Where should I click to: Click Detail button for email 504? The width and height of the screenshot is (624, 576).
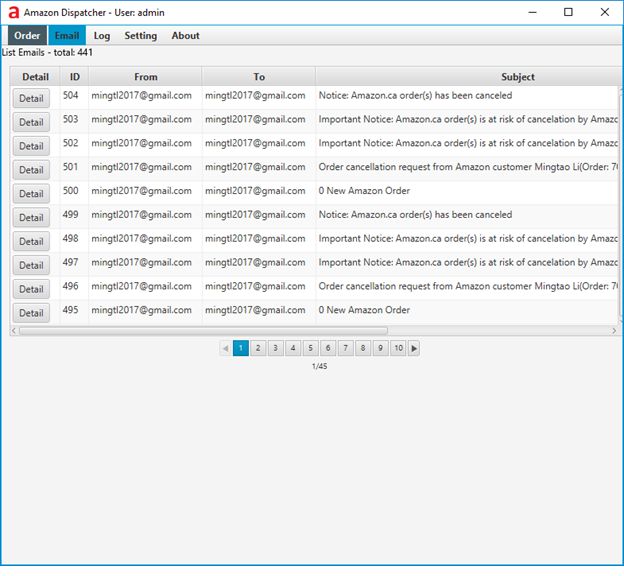[31, 98]
